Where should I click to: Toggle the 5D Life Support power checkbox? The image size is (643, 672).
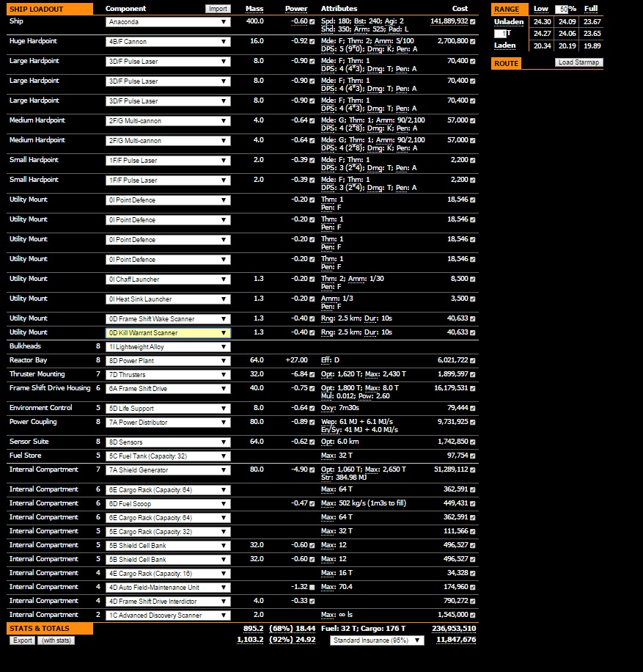pos(312,409)
